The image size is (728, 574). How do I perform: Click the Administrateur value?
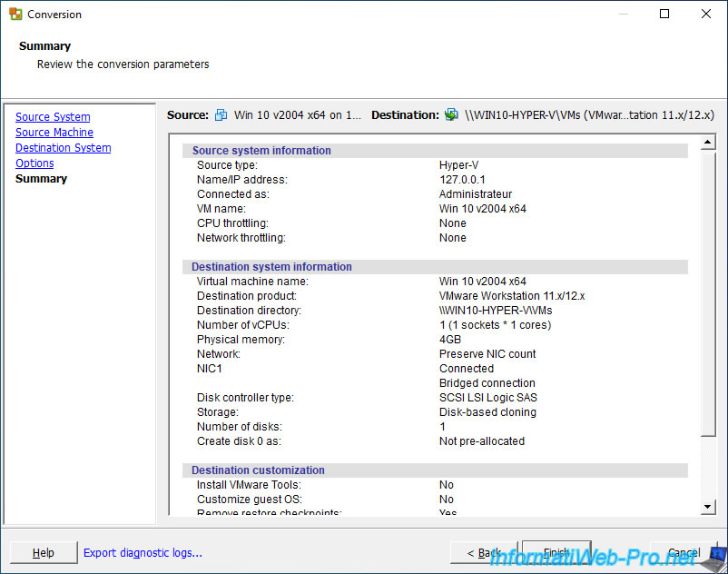476,194
